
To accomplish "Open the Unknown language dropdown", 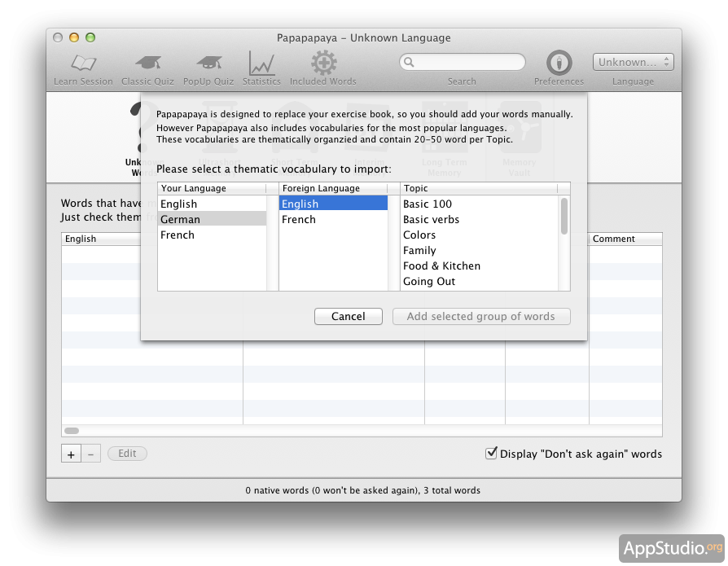I will point(633,62).
